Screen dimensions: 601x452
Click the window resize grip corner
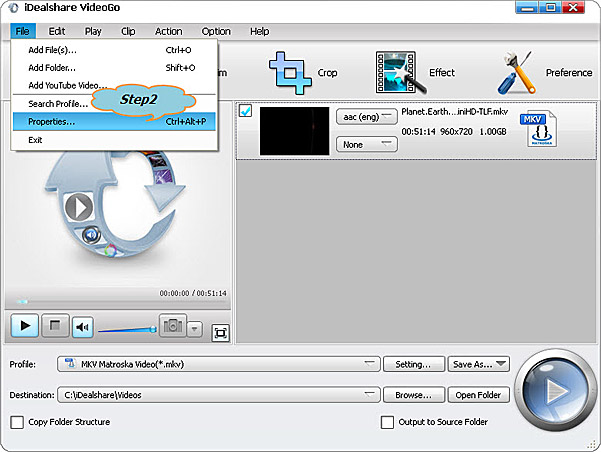[x=592, y=444]
